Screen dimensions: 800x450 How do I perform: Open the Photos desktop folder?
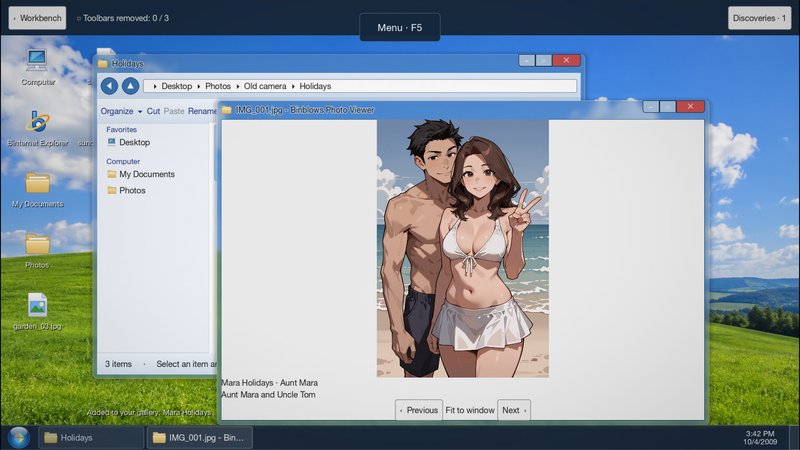pos(37,251)
